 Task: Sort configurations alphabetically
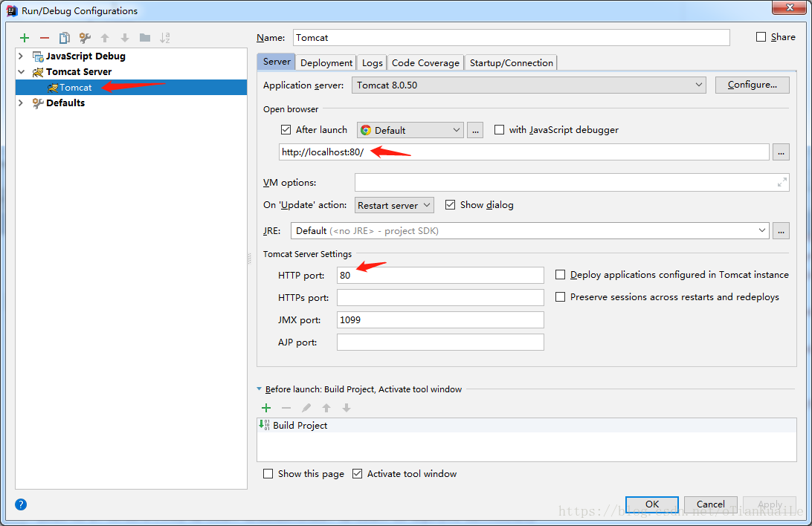click(165, 38)
